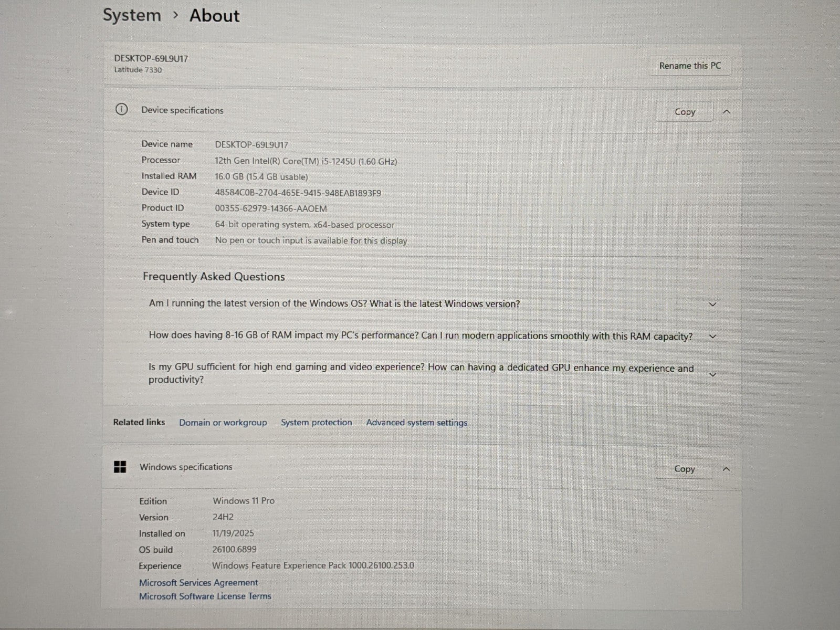Copy the Windows specifications details
This screenshot has height=630, width=840.
tap(684, 469)
